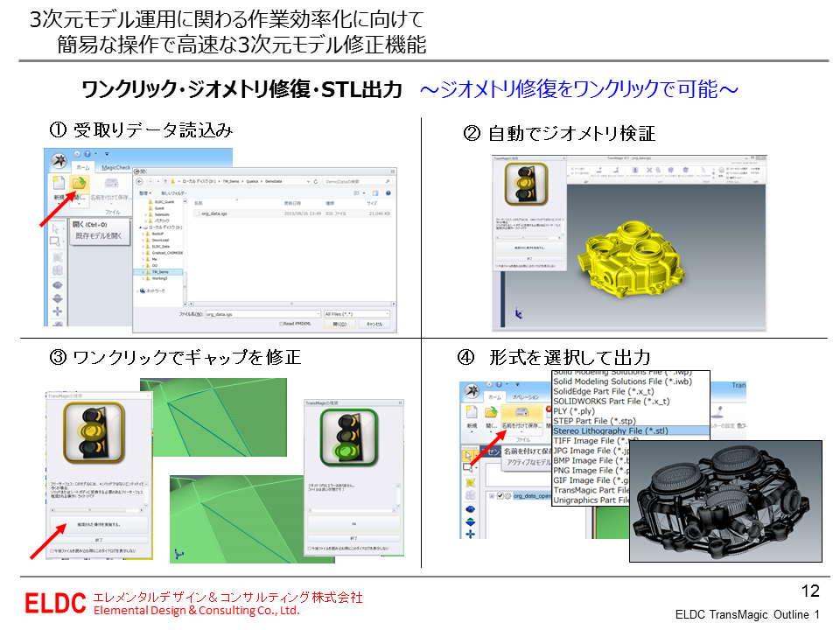Click the blue help icon in panel 1 title bar

[x=87, y=154]
